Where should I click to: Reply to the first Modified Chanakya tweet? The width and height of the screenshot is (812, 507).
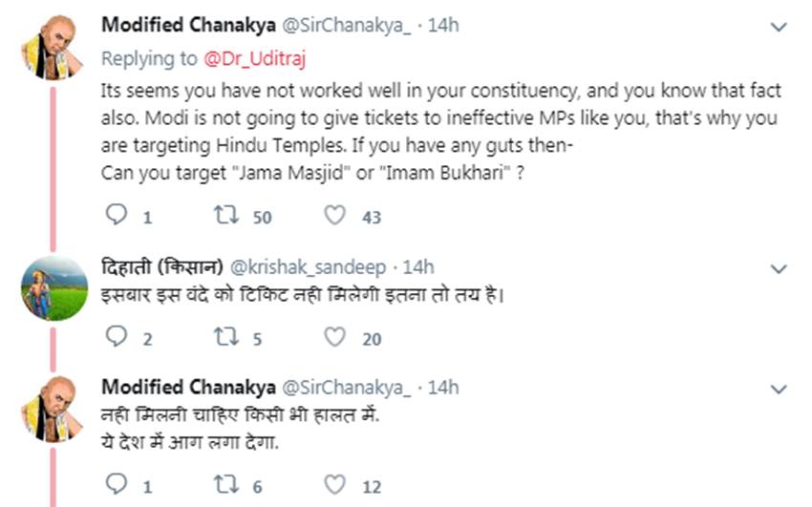116,216
